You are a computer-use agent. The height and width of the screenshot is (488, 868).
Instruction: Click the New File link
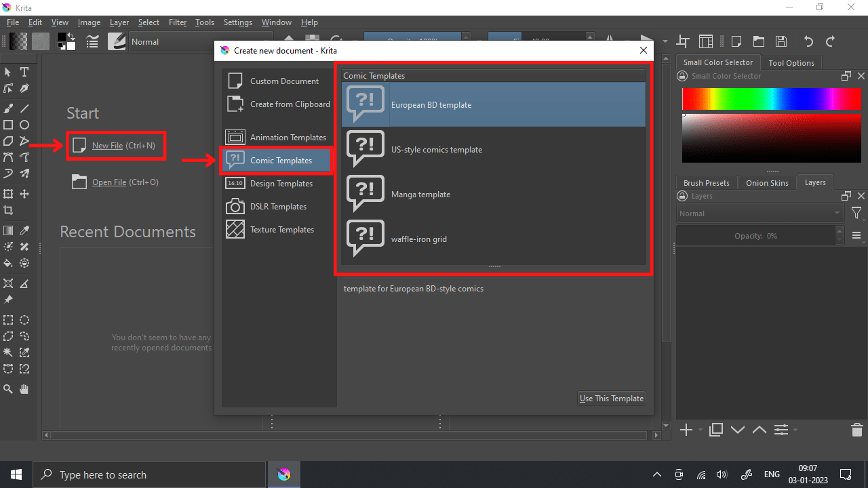click(108, 146)
